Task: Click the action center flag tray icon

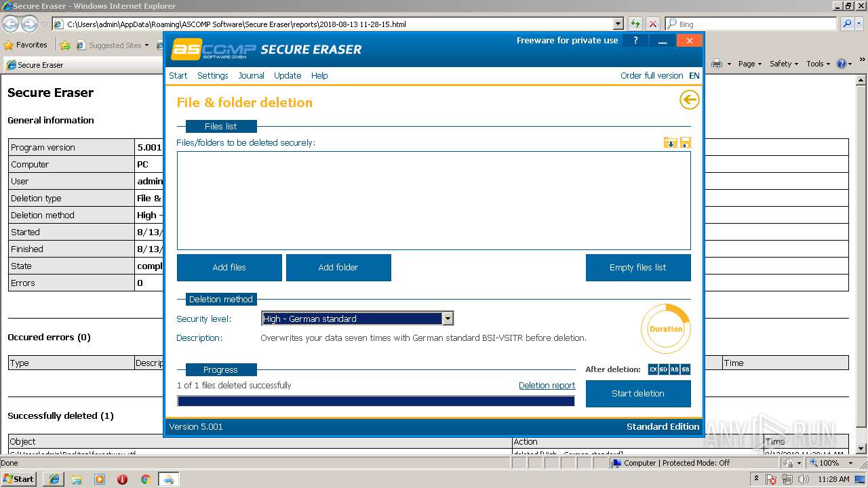Action: pos(772,479)
